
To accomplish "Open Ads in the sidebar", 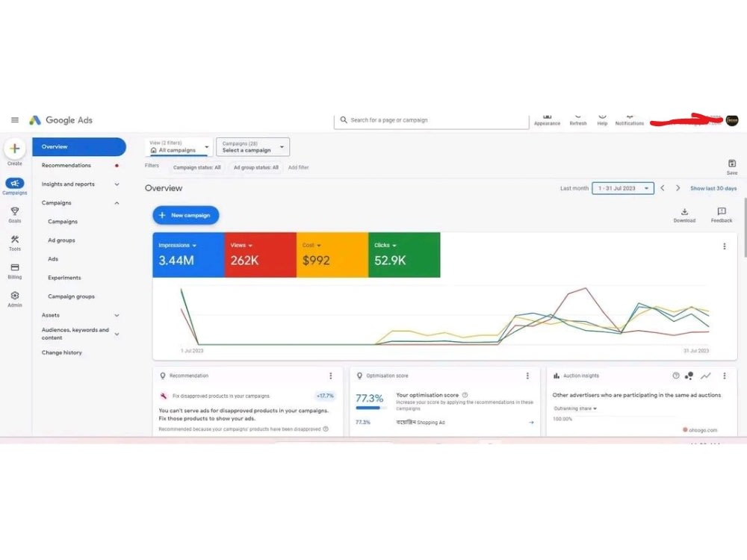I will pyautogui.click(x=53, y=259).
